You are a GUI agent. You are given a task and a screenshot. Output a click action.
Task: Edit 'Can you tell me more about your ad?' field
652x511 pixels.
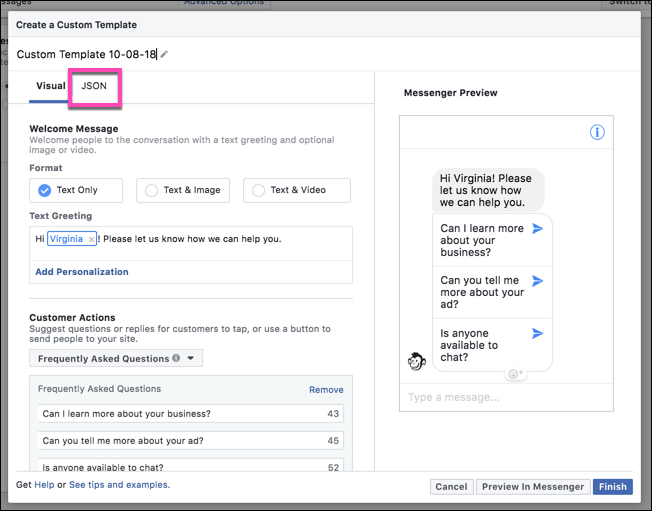(191, 441)
